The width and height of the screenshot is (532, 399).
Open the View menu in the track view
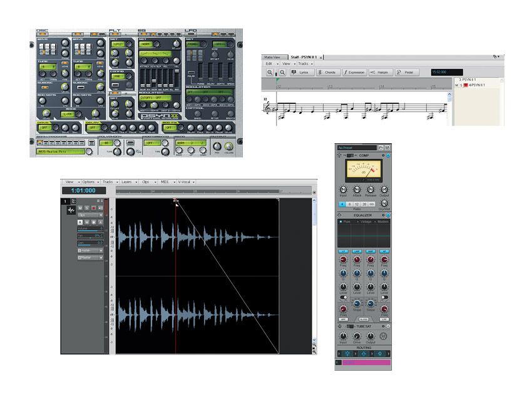(72, 182)
